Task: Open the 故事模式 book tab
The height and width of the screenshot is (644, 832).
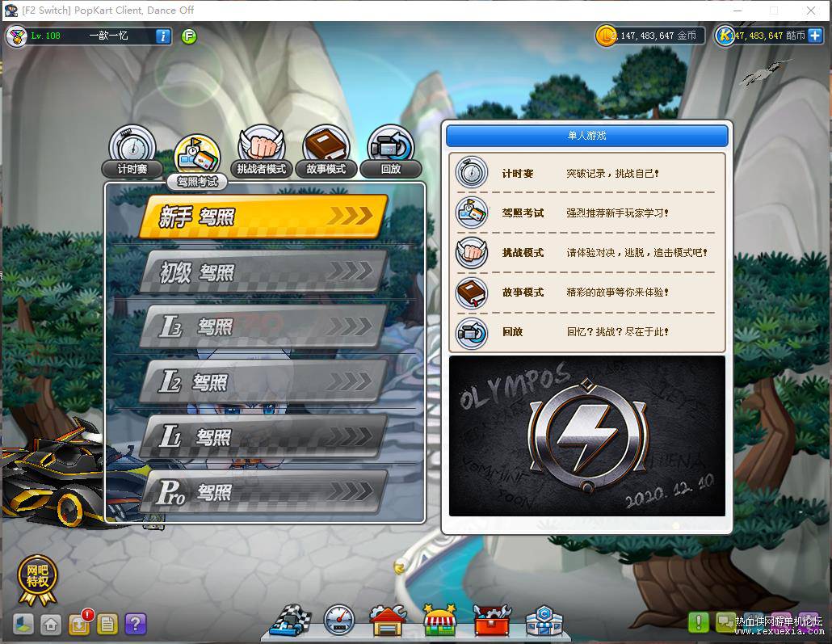Action: coord(326,151)
